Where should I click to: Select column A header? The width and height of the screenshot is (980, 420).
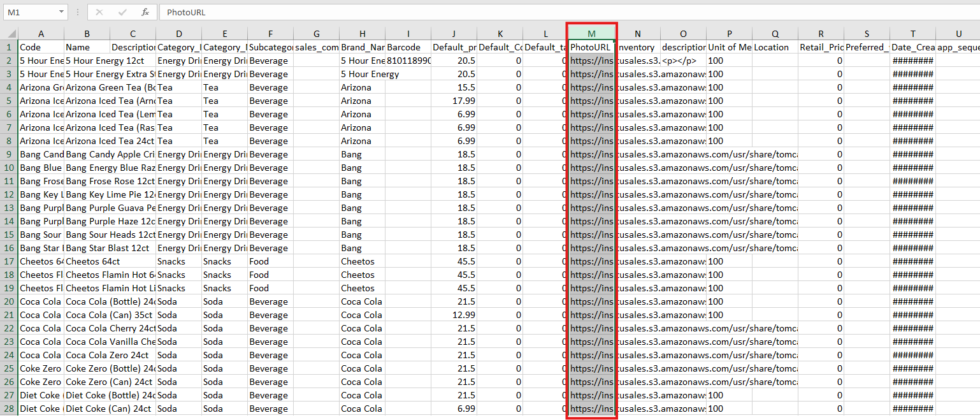click(41, 34)
